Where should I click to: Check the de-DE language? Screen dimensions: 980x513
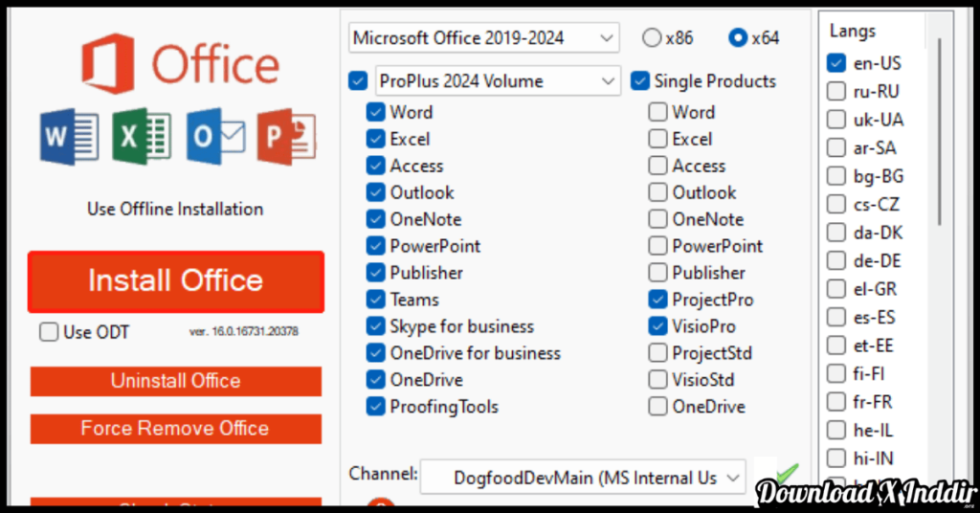tap(836, 260)
